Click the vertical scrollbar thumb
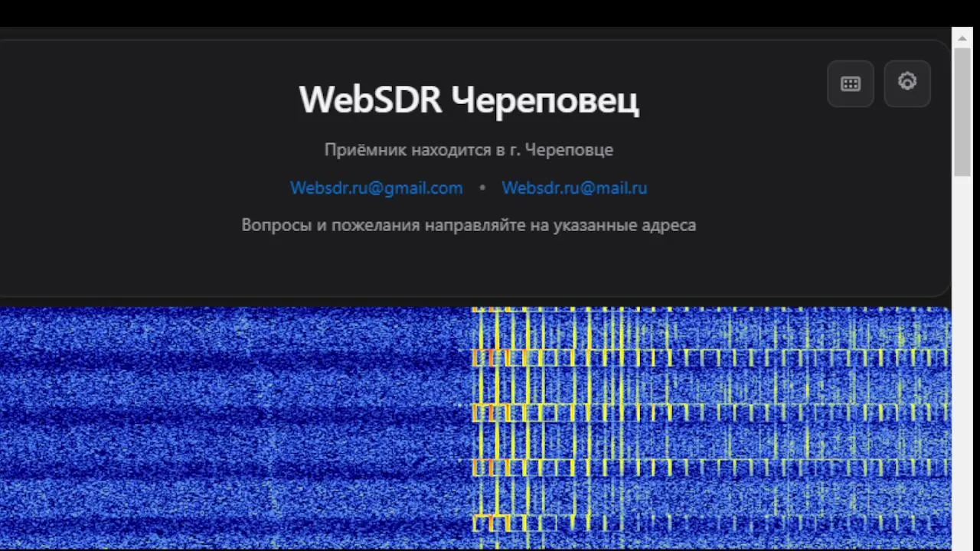The height and width of the screenshot is (551, 980). click(x=962, y=112)
